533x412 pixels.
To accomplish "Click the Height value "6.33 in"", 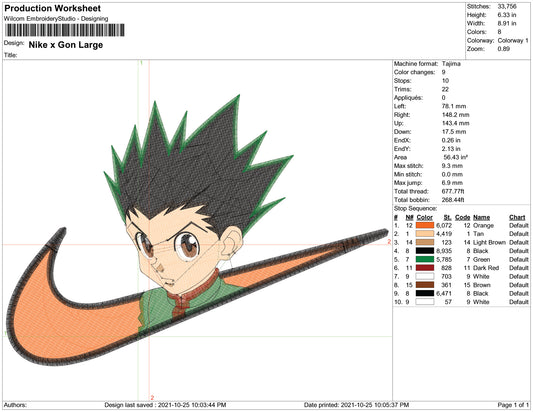I will click(x=507, y=15).
